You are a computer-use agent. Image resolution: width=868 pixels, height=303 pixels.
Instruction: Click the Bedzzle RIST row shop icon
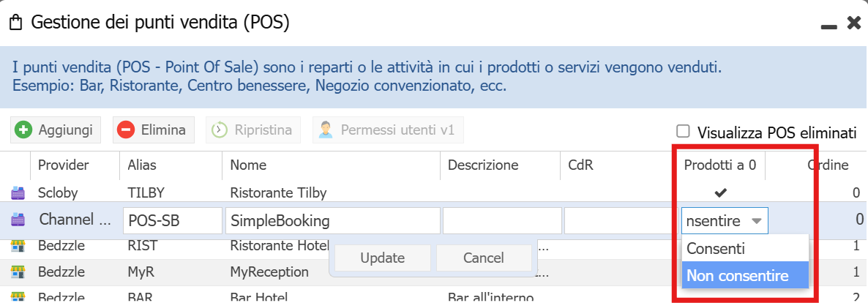coord(17,247)
